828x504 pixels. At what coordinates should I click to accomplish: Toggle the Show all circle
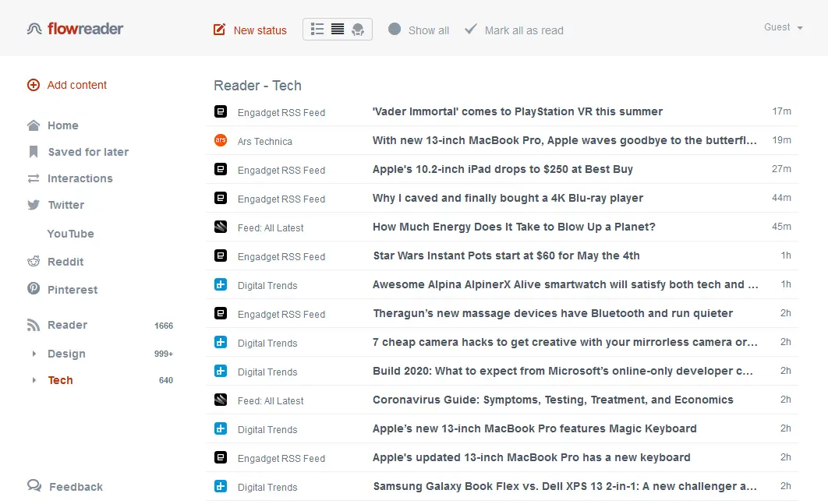[395, 30]
